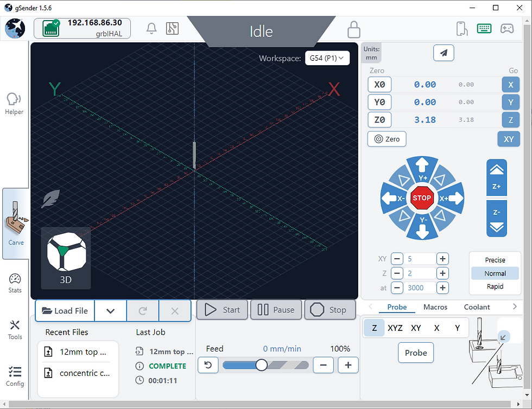This screenshot has height=409, width=532.
Task: Select the Precise jog preset
Action: pyautogui.click(x=495, y=260)
